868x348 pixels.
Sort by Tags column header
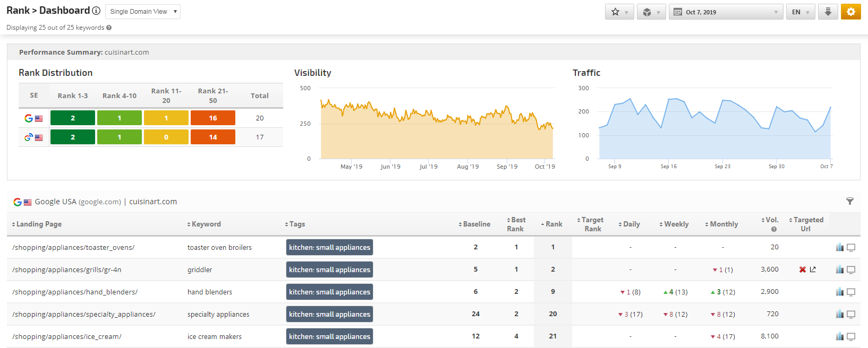click(x=295, y=224)
